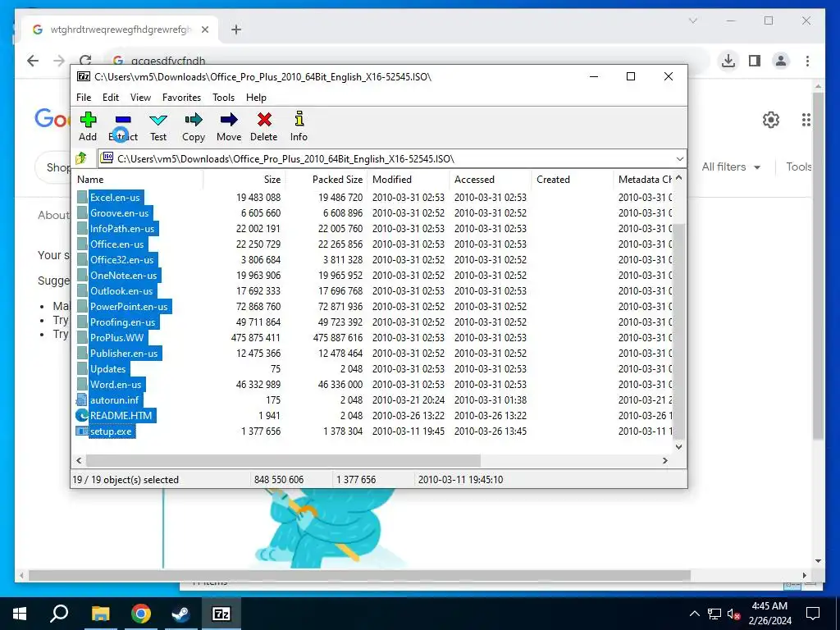Click the red Delete icon
Image resolution: width=840 pixels, height=630 pixels.
(x=264, y=120)
